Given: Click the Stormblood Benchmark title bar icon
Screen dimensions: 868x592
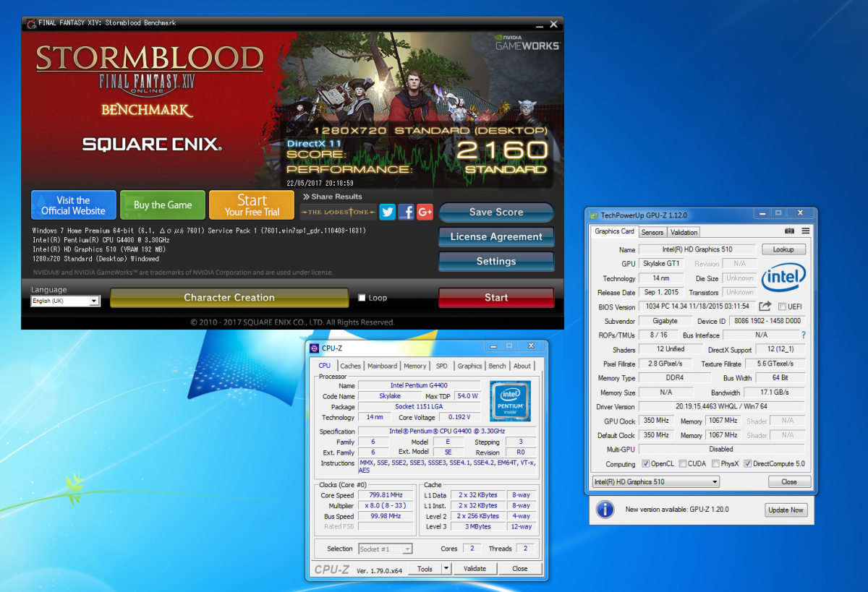Looking at the screenshot, I should point(30,23).
